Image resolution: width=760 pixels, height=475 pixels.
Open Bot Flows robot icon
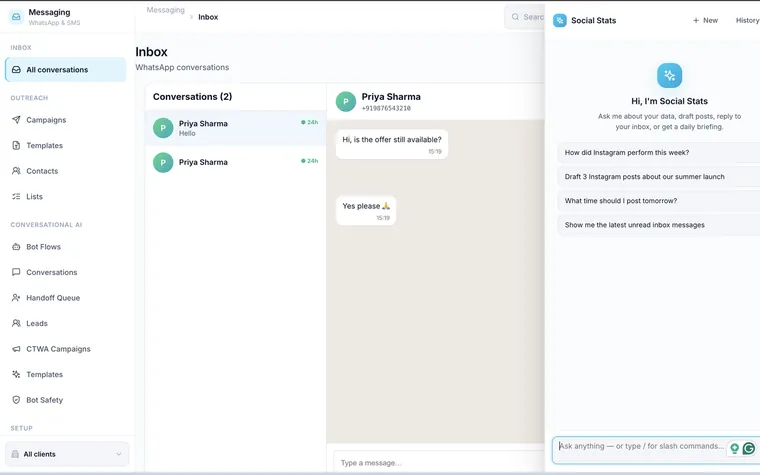tap(16, 247)
